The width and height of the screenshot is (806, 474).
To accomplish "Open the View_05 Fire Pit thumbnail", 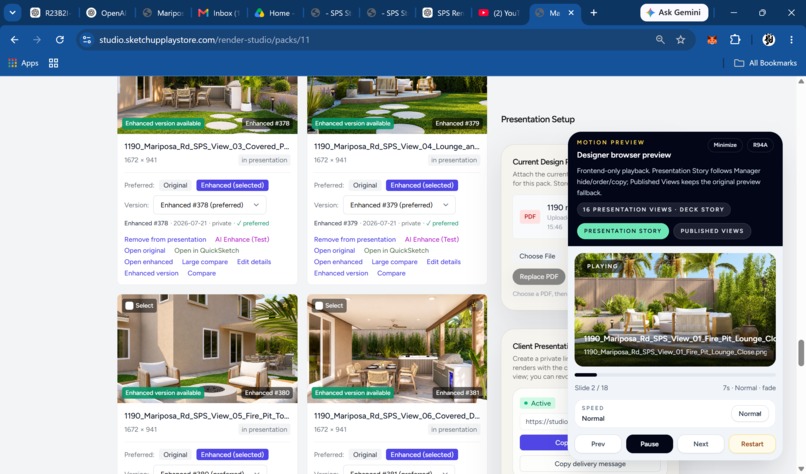I will [207, 348].
